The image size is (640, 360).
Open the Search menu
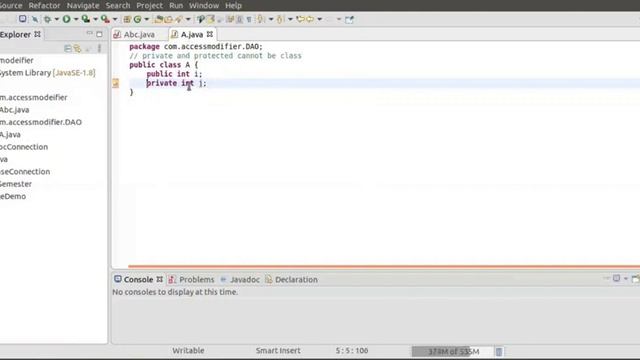(118, 5)
